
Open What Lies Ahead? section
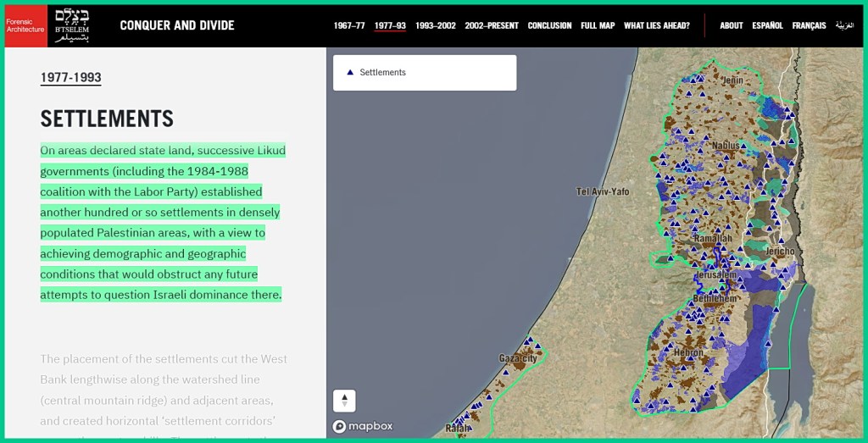click(x=656, y=25)
